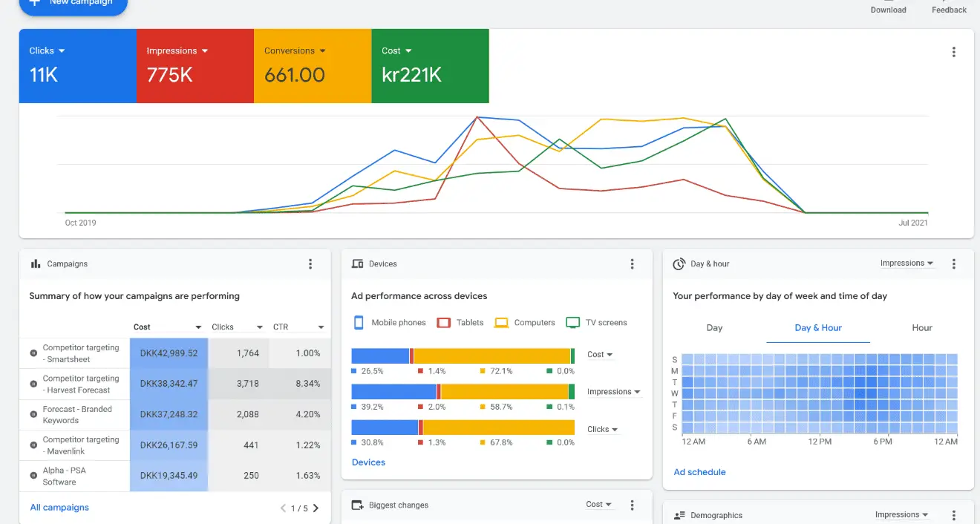Open the Clicks metric dropdown

coord(46,50)
